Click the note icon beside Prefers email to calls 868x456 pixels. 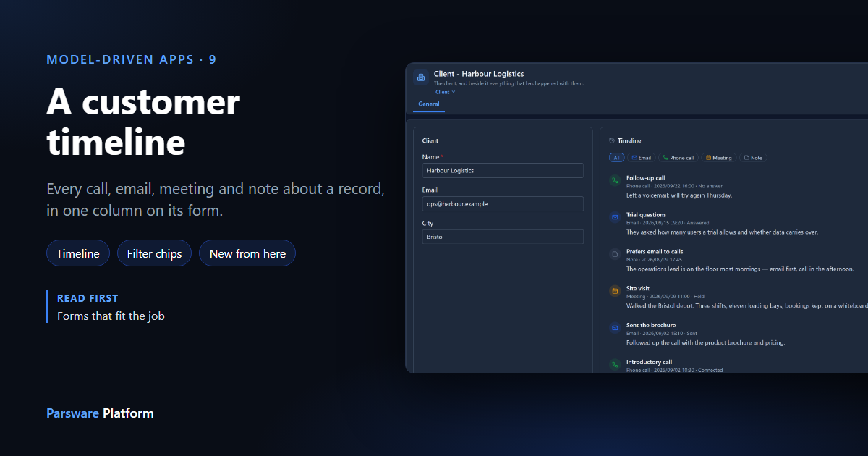coord(615,254)
